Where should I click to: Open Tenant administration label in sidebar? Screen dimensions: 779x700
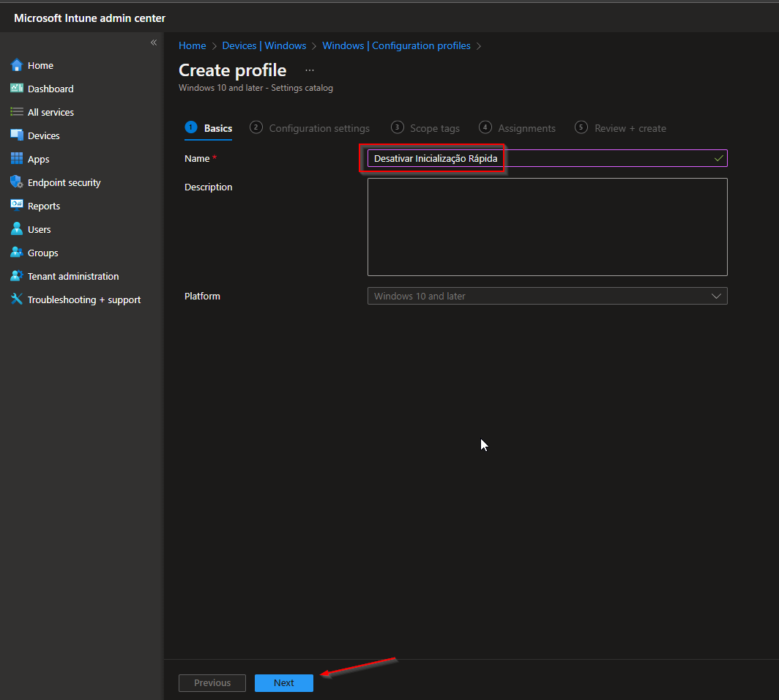click(x=73, y=276)
